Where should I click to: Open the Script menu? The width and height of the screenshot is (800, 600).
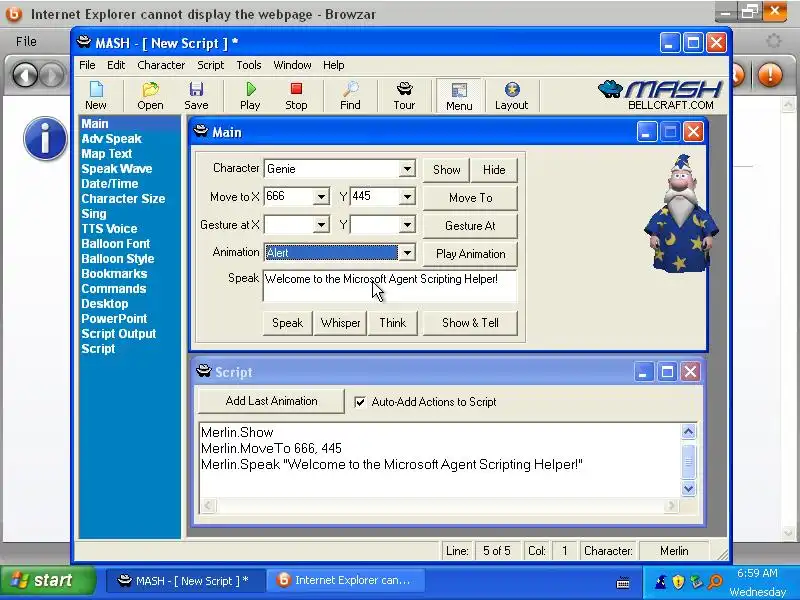(211, 65)
